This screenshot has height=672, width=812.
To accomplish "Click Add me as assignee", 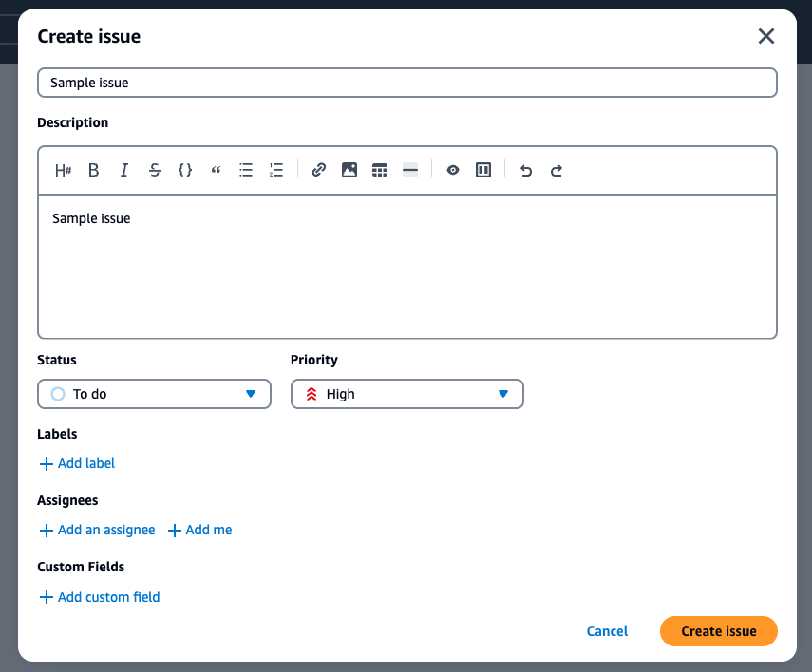I will 199,530.
